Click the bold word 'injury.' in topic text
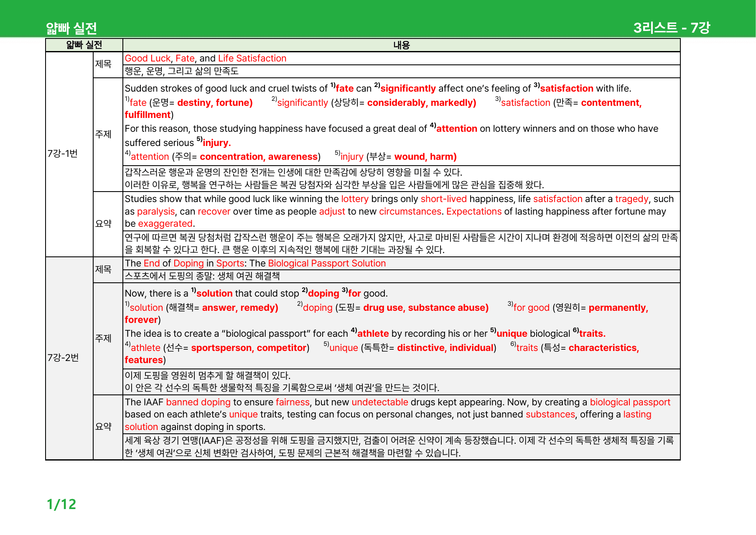 (217, 143)
